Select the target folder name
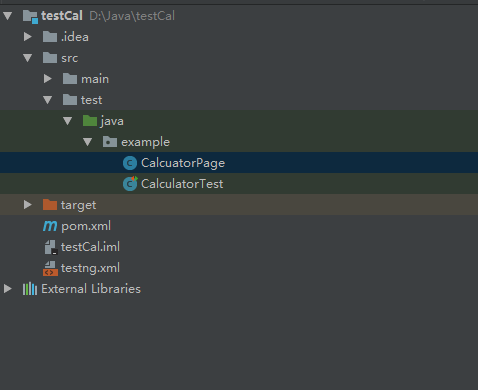Image resolution: width=478 pixels, height=390 pixels. (x=78, y=205)
